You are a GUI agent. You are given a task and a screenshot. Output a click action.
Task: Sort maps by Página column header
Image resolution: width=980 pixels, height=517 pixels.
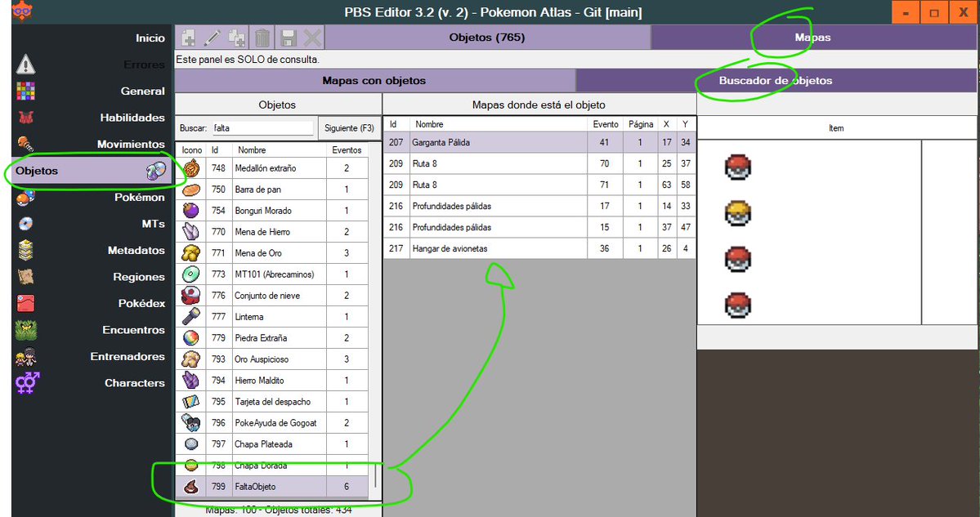(x=641, y=124)
